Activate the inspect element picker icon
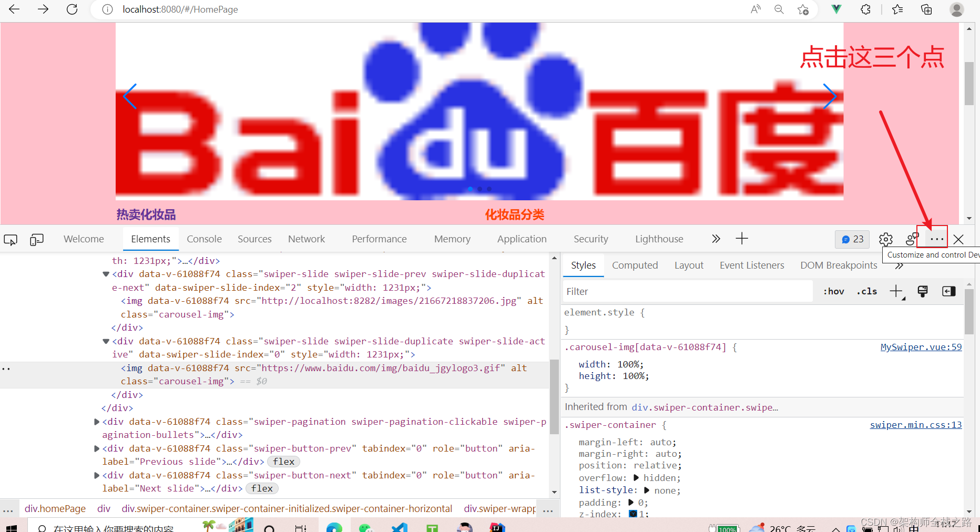980x532 pixels. (x=11, y=240)
